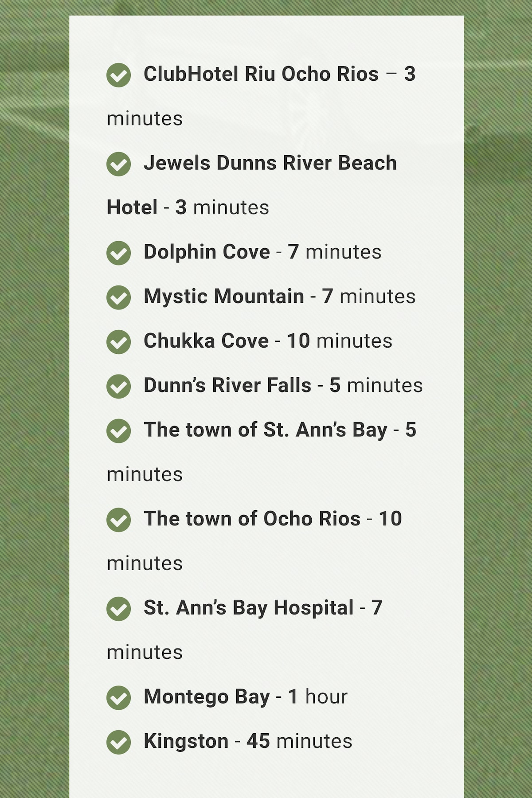Viewport: 532px width, 798px height.
Task: Click the Dunn's River Falls text
Action: (x=227, y=385)
